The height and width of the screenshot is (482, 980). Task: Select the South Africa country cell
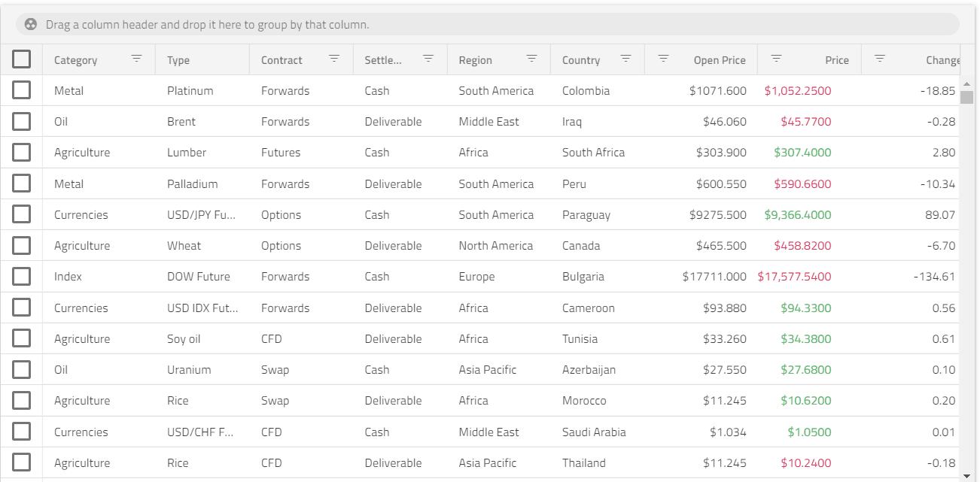click(x=593, y=153)
